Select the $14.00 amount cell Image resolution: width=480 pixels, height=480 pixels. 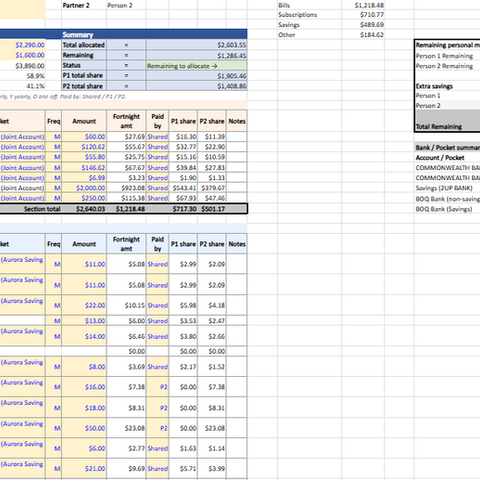tap(84, 336)
